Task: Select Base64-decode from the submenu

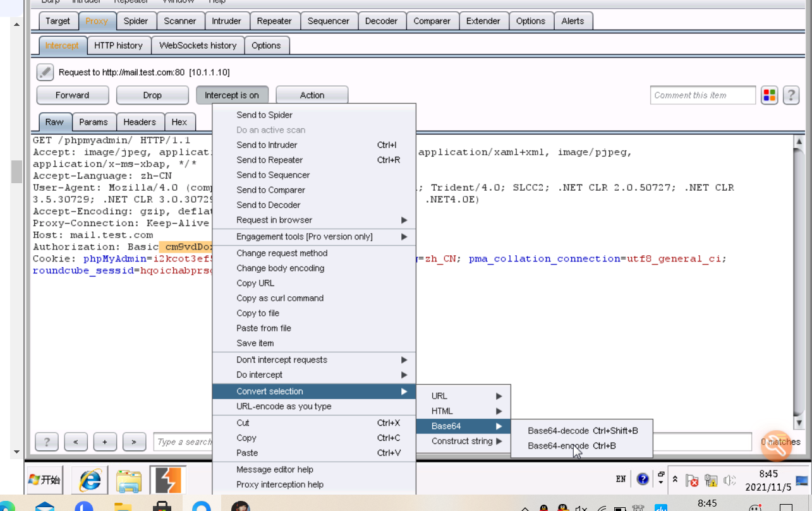Action: tap(581, 431)
